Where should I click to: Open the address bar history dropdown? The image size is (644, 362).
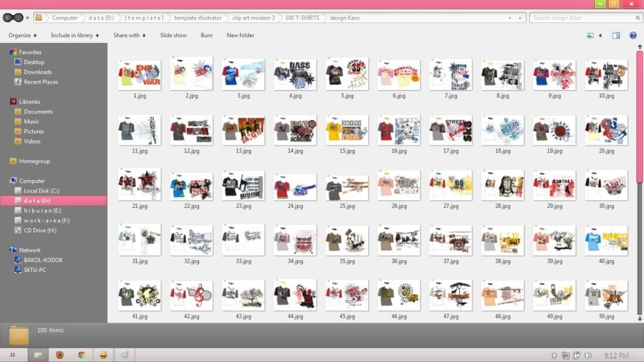click(510, 18)
